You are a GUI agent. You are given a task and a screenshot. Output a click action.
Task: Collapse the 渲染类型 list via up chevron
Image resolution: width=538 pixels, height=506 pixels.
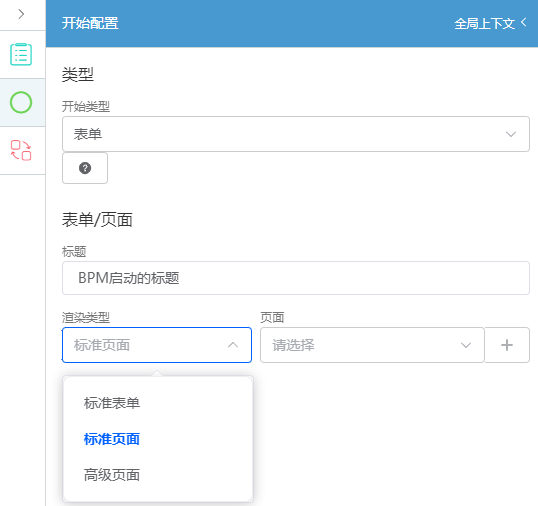click(x=233, y=345)
